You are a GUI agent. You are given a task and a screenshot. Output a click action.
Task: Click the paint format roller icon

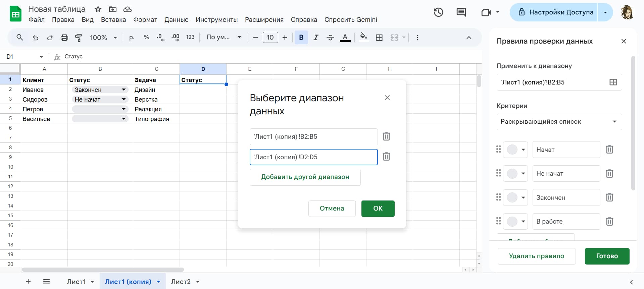pyautogui.click(x=79, y=38)
